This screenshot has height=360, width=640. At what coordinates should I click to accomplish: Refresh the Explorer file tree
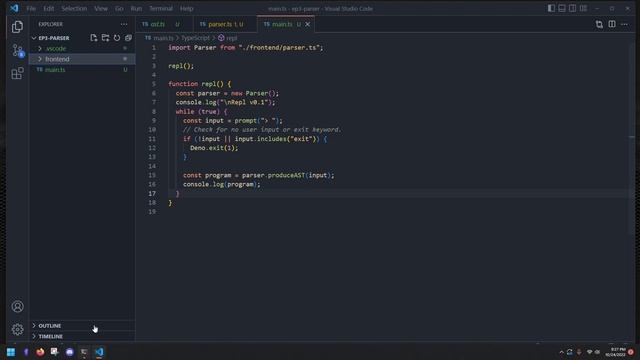(117, 38)
